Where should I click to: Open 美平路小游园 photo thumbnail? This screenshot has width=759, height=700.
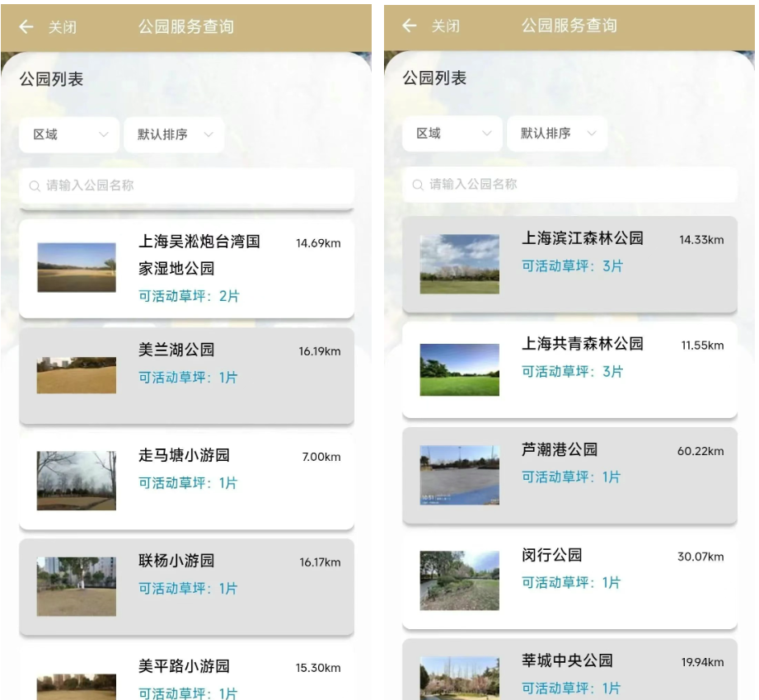coord(77,687)
